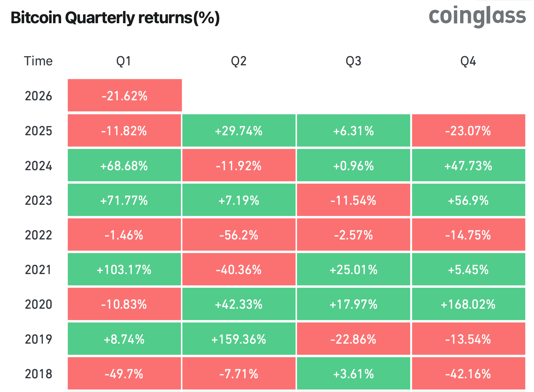534x392 pixels.
Task: Click the 2024 Q1 cell showing +68.68%
Action: tap(124, 166)
